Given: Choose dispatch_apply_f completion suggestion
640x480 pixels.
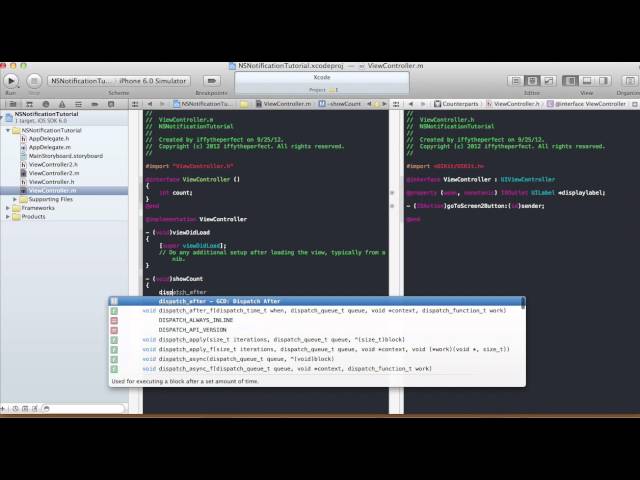Looking at the screenshot, I should click(315, 349).
